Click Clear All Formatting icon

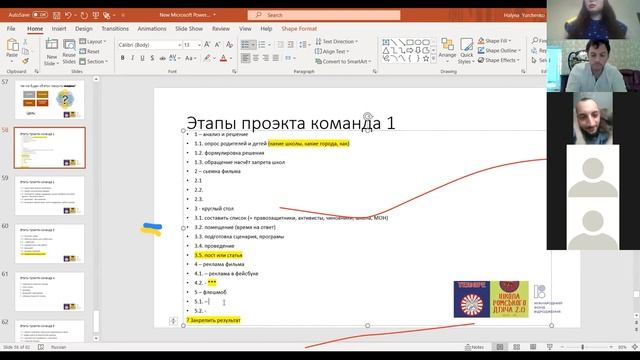(229, 45)
